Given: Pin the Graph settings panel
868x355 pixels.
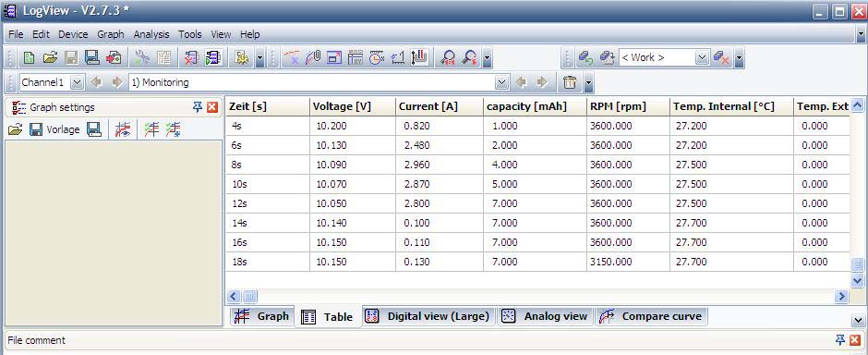Looking at the screenshot, I should [198, 107].
